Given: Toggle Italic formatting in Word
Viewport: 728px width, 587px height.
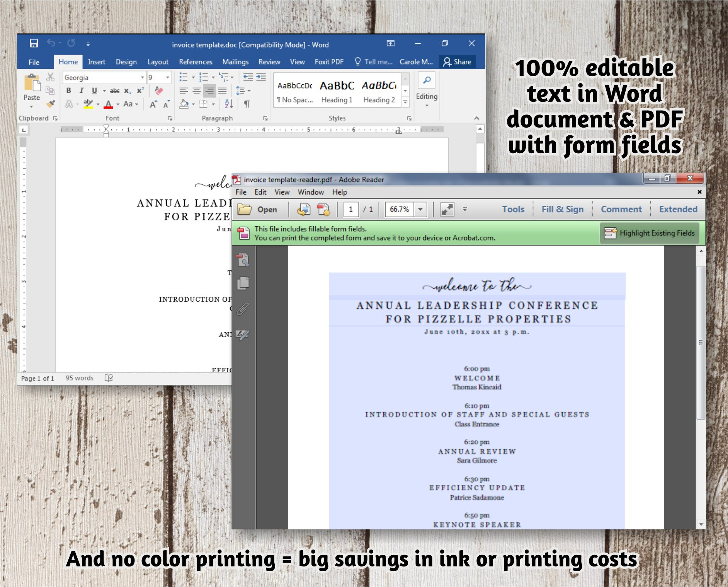Looking at the screenshot, I should [x=81, y=90].
